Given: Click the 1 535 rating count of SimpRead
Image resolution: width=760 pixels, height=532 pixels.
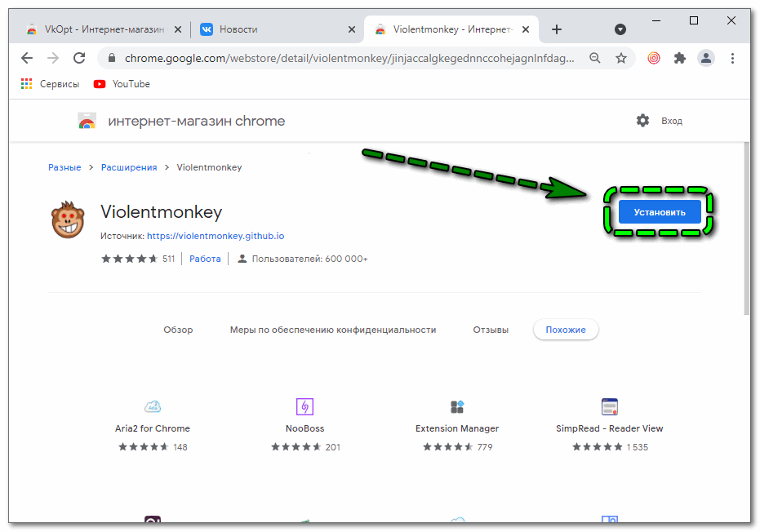Looking at the screenshot, I should tap(637, 447).
